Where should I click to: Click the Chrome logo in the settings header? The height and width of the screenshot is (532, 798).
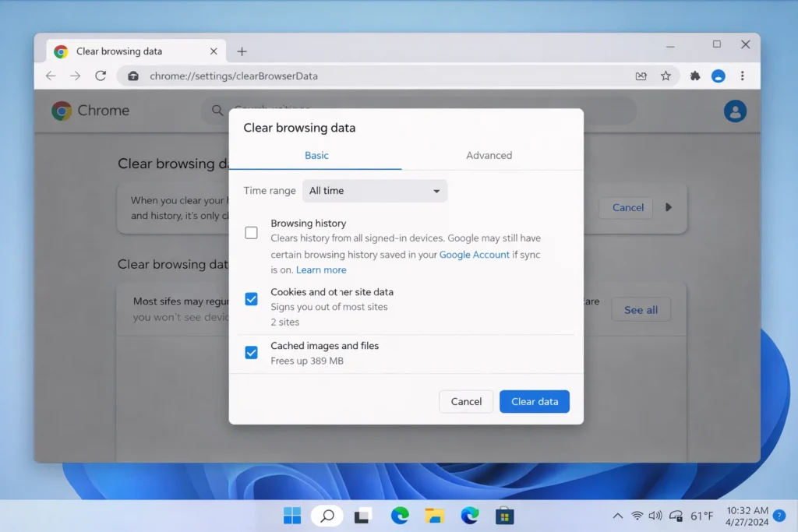tap(60, 111)
